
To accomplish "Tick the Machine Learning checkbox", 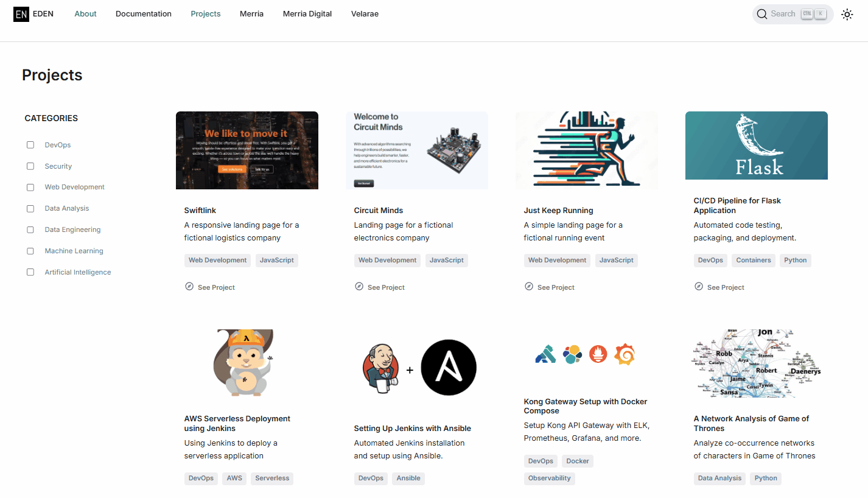I will 30,251.
